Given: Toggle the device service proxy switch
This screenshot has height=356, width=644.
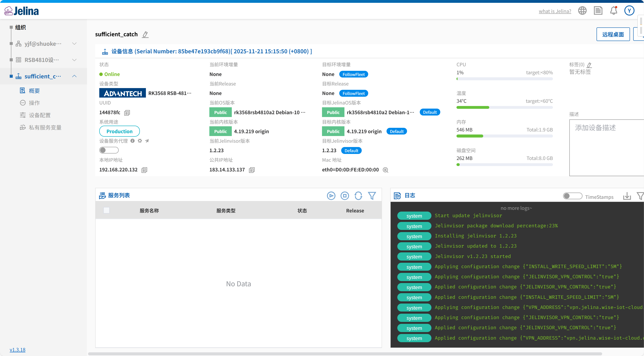Looking at the screenshot, I should click(x=109, y=150).
